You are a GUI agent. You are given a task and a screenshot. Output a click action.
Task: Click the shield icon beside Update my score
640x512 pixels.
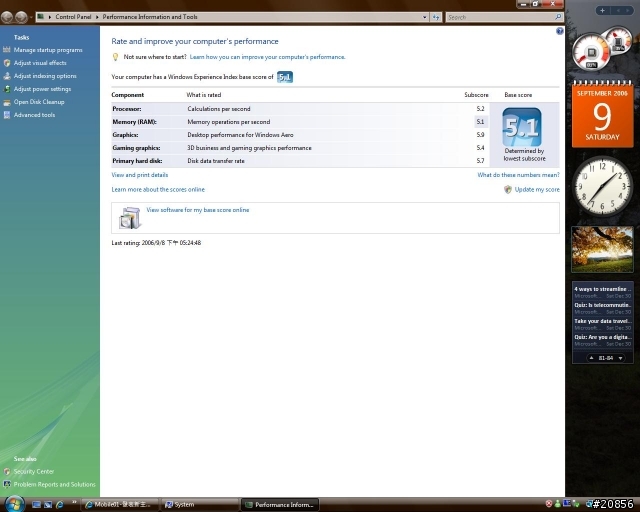tap(508, 189)
